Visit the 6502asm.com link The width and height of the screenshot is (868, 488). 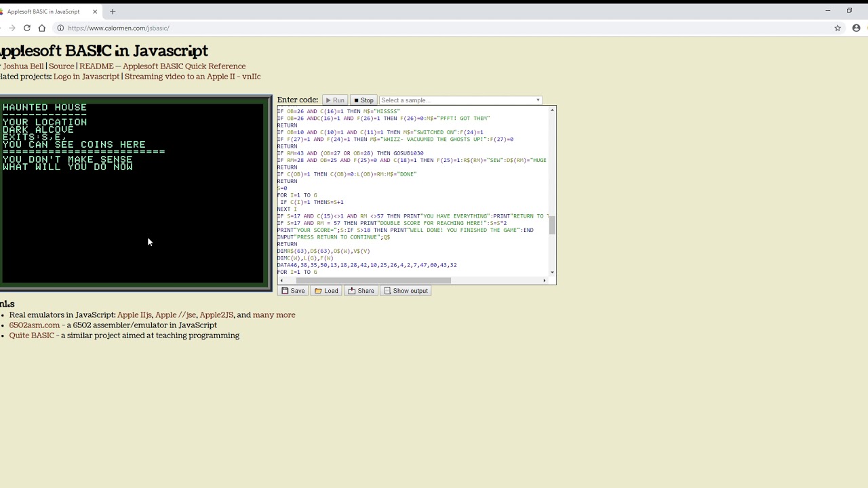pyautogui.click(x=35, y=325)
